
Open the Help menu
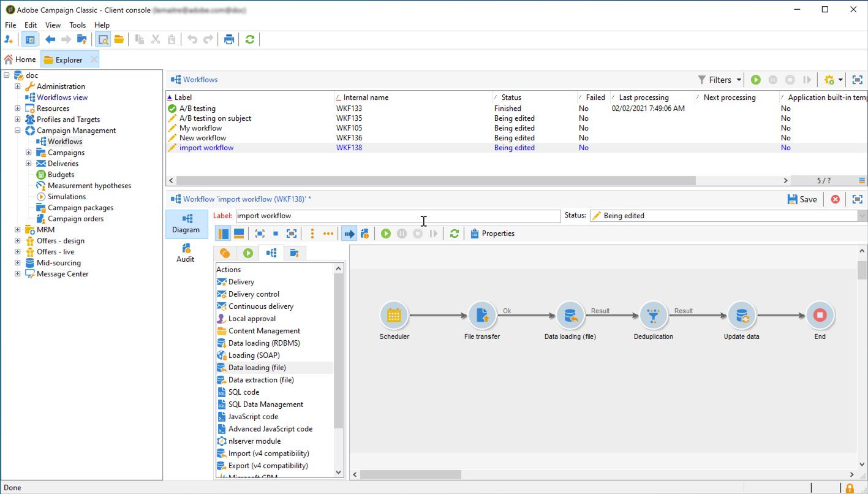[x=102, y=25]
